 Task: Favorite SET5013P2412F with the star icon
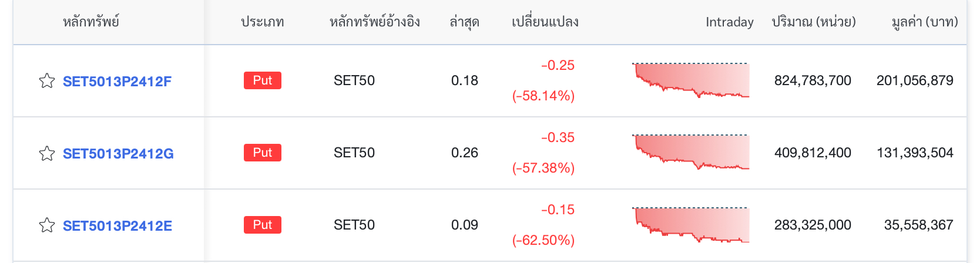47,81
